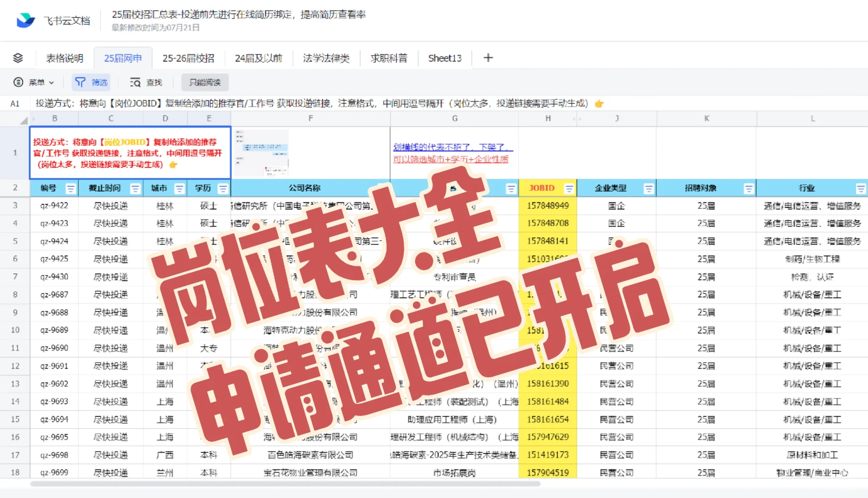
Task: Open filter dropdown for 城市 column
Action: tap(179, 189)
